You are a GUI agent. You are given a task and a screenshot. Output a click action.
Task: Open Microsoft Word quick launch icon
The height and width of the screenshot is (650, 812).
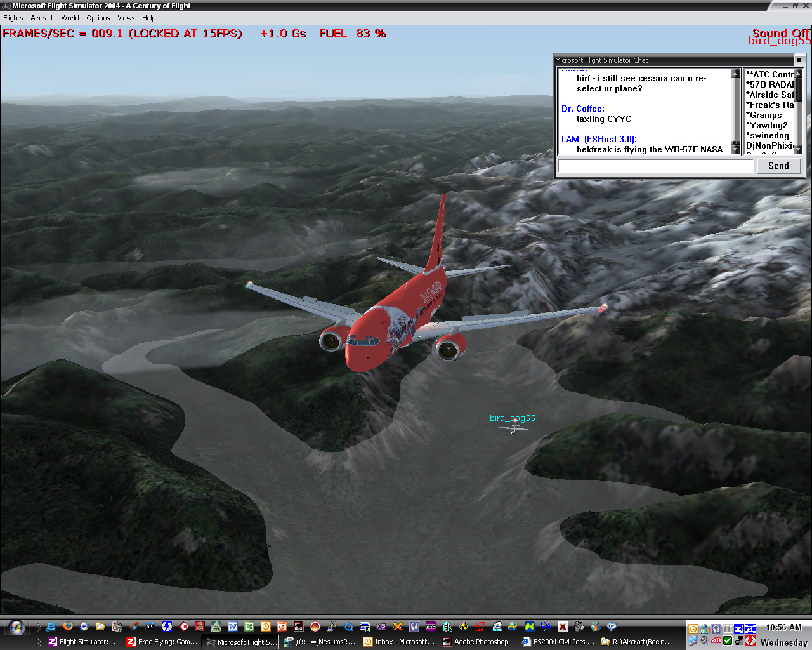[x=233, y=627]
